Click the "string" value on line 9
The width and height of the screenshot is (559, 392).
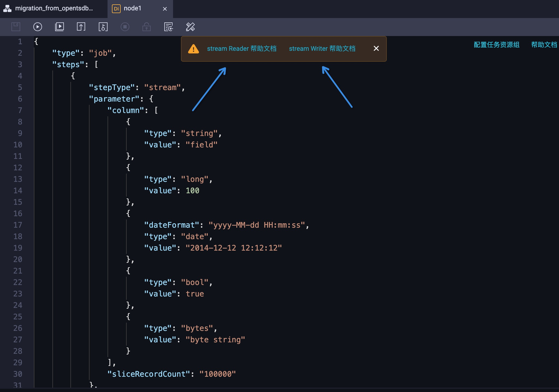[199, 133]
